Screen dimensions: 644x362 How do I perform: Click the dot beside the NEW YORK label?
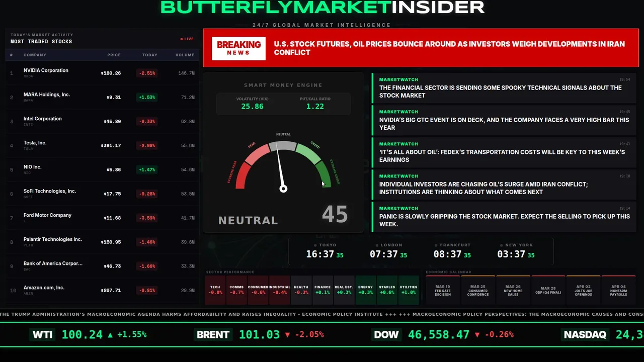501,245
